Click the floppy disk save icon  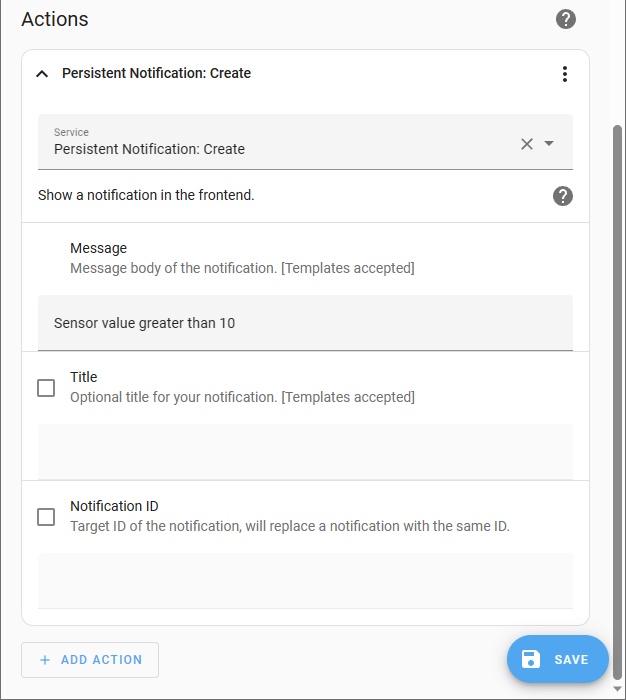coord(532,659)
